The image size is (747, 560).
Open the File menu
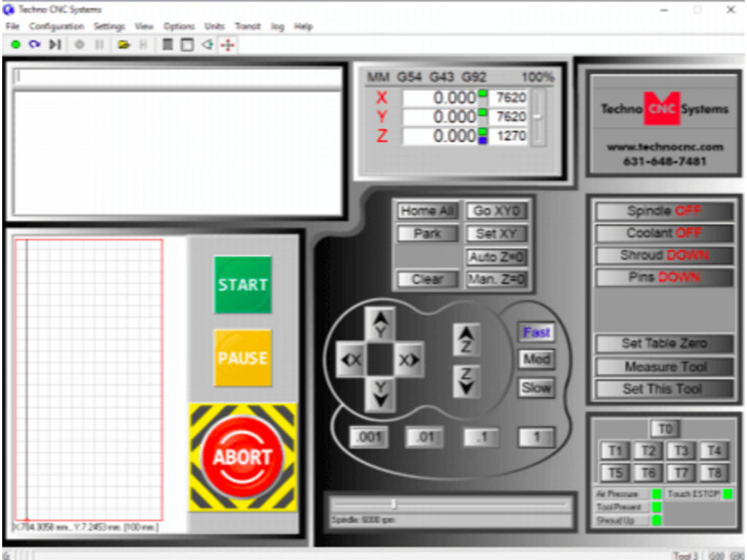point(12,26)
